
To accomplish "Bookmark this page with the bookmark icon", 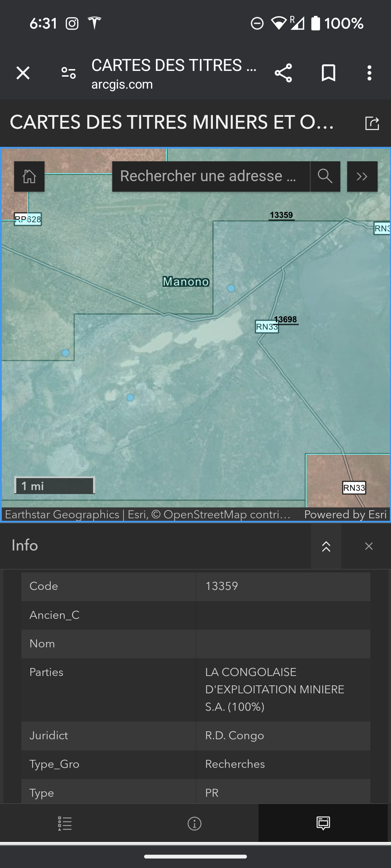I will click(x=328, y=73).
